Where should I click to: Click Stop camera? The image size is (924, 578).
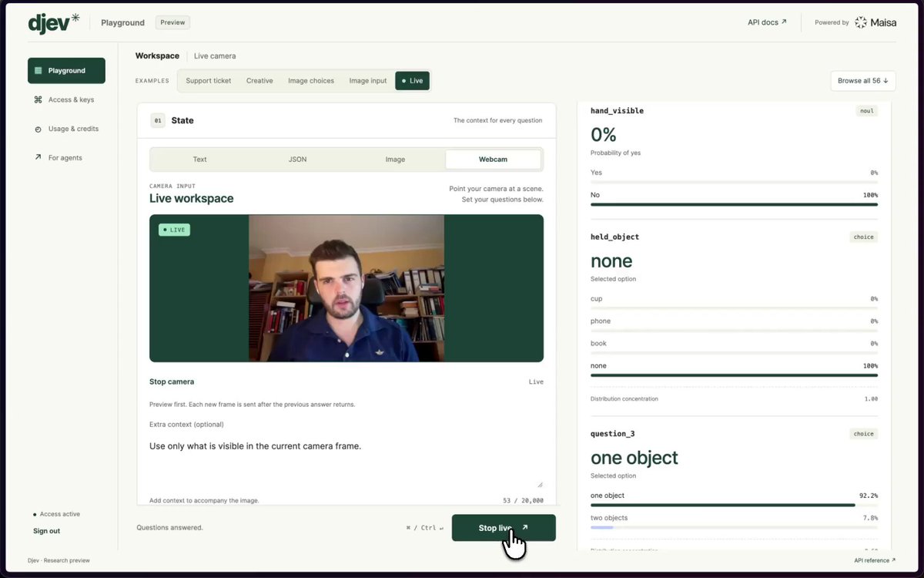pos(172,381)
